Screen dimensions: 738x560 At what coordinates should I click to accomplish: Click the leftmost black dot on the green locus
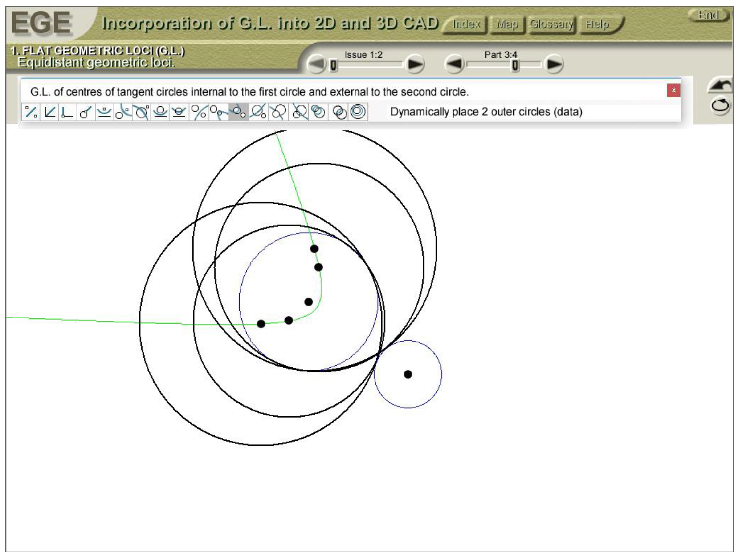pyautogui.click(x=261, y=324)
